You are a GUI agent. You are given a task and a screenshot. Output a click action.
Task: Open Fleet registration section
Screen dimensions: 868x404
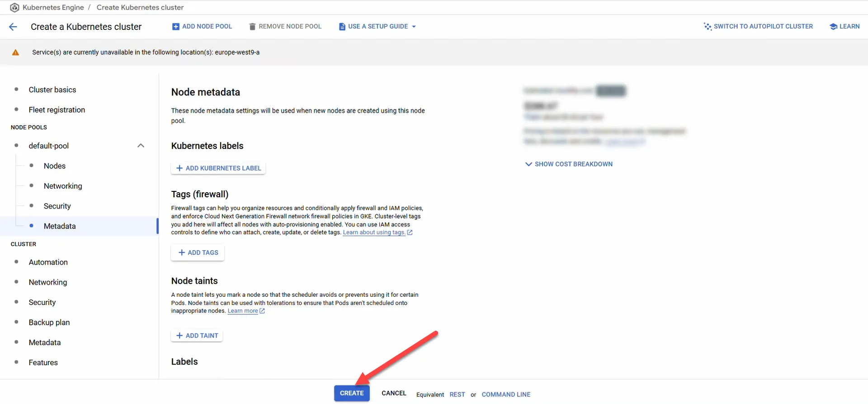(57, 110)
